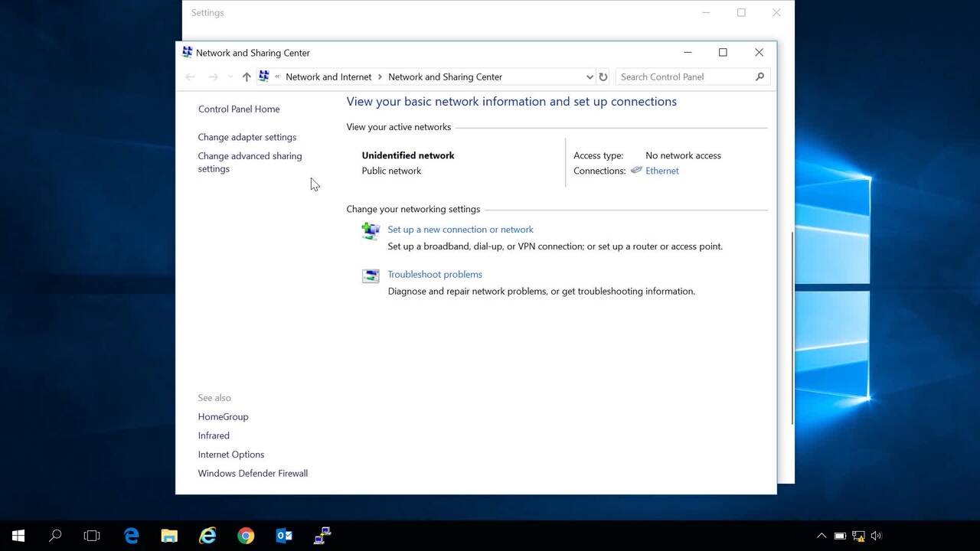The image size is (980, 551).
Task: Refresh the Network and Sharing Center view
Action: click(603, 77)
